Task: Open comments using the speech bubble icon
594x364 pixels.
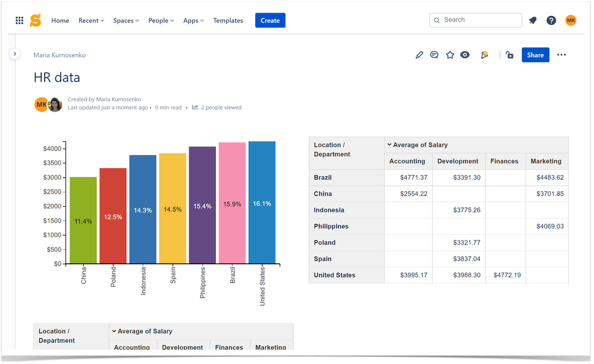Action: (x=434, y=54)
